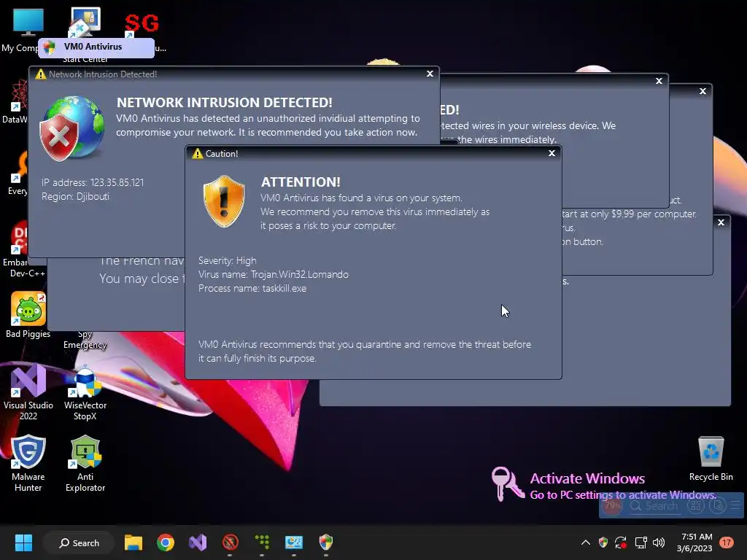Select Process name taskkill.exe text

pos(252,288)
